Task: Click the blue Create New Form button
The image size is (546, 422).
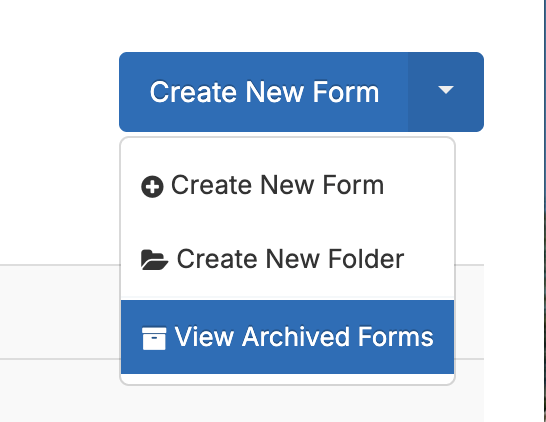Action: tap(264, 92)
